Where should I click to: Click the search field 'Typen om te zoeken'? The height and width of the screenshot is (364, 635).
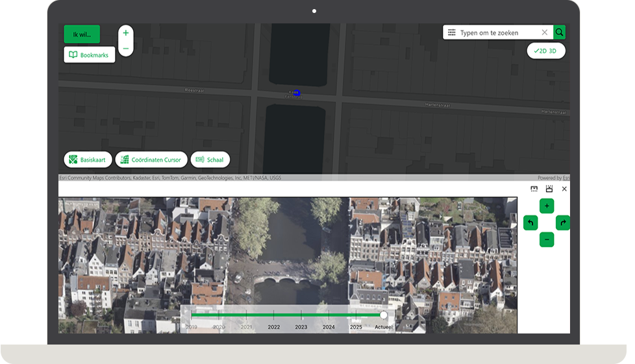click(499, 33)
